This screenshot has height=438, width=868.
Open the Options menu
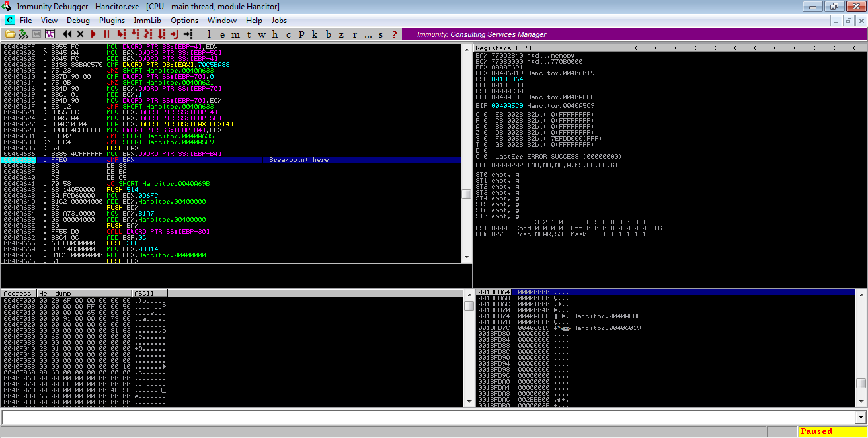pyautogui.click(x=184, y=21)
